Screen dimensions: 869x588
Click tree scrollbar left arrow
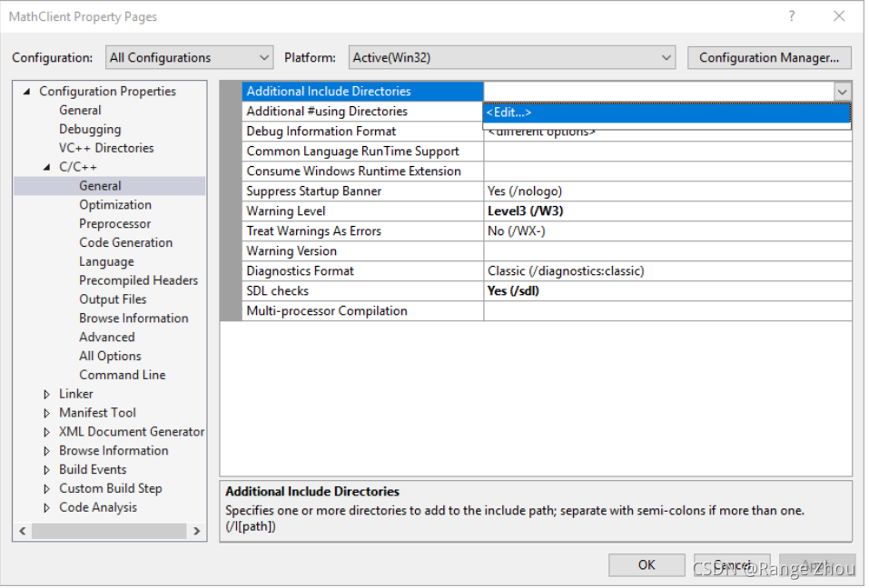tap(22, 531)
